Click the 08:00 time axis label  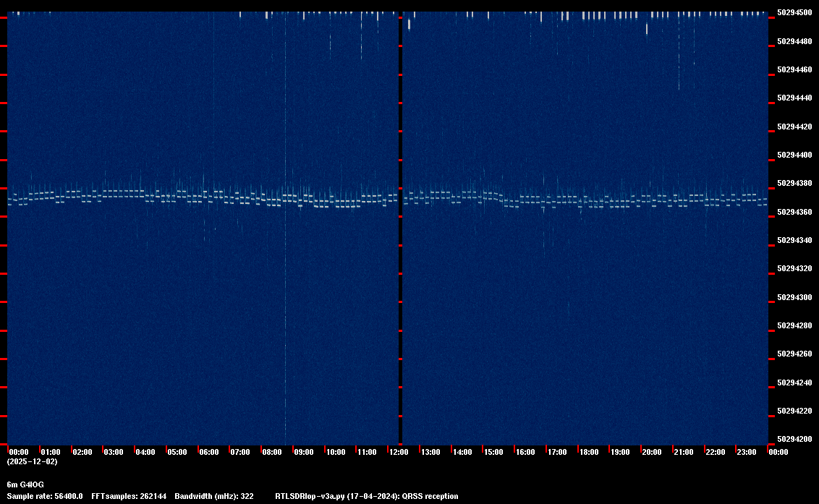click(272, 452)
